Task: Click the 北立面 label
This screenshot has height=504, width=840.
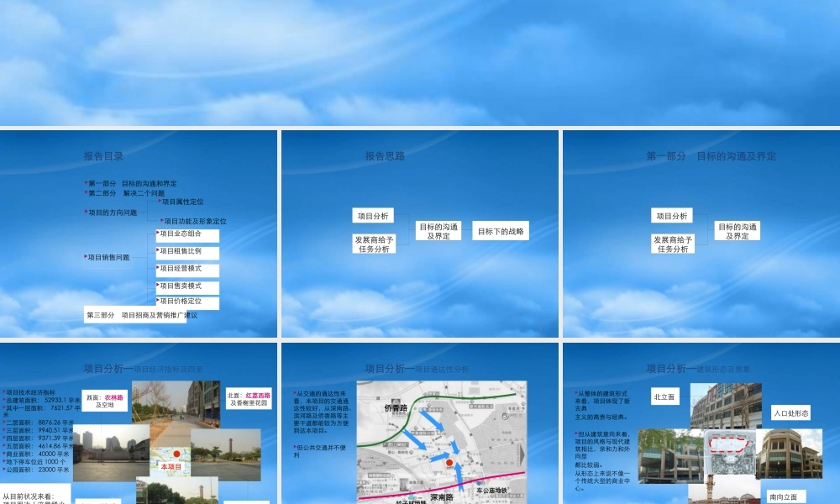Action: (664, 396)
